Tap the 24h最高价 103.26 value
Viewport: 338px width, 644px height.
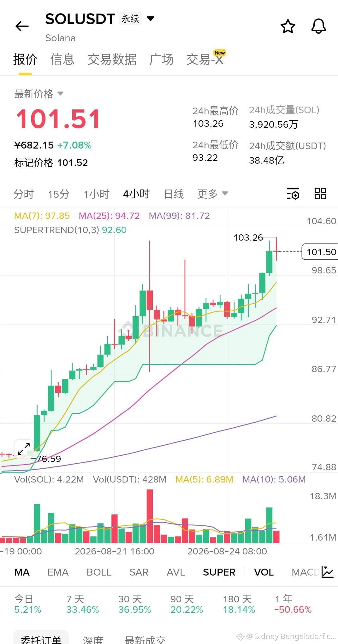(208, 124)
